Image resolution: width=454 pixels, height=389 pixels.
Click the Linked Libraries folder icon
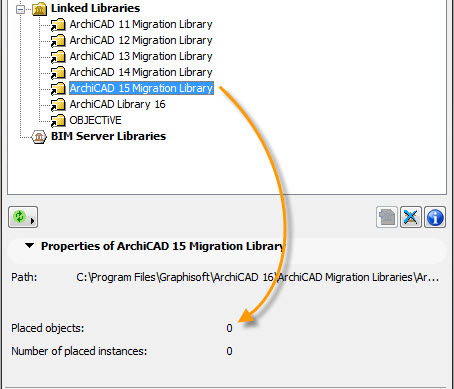coord(39,9)
